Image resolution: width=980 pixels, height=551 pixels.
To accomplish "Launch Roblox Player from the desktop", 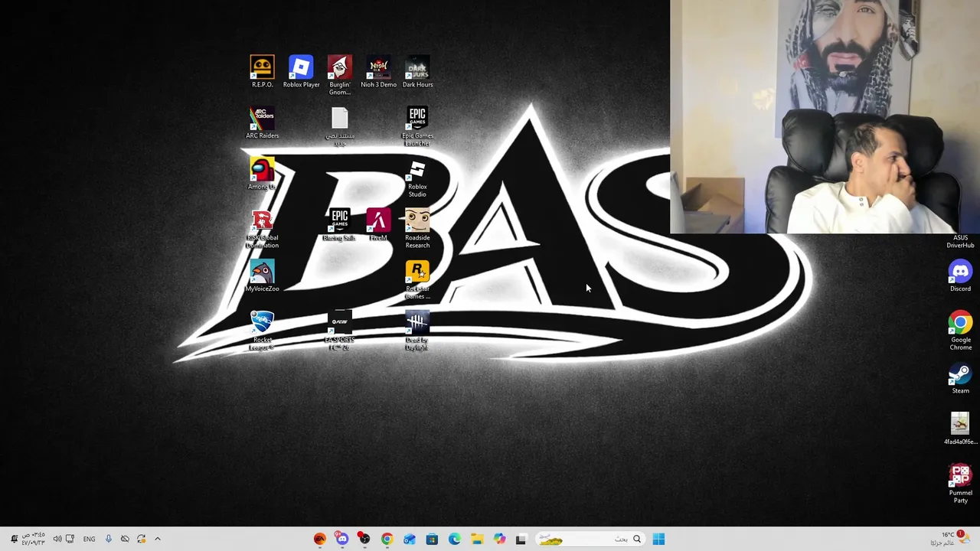I will [x=301, y=72].
